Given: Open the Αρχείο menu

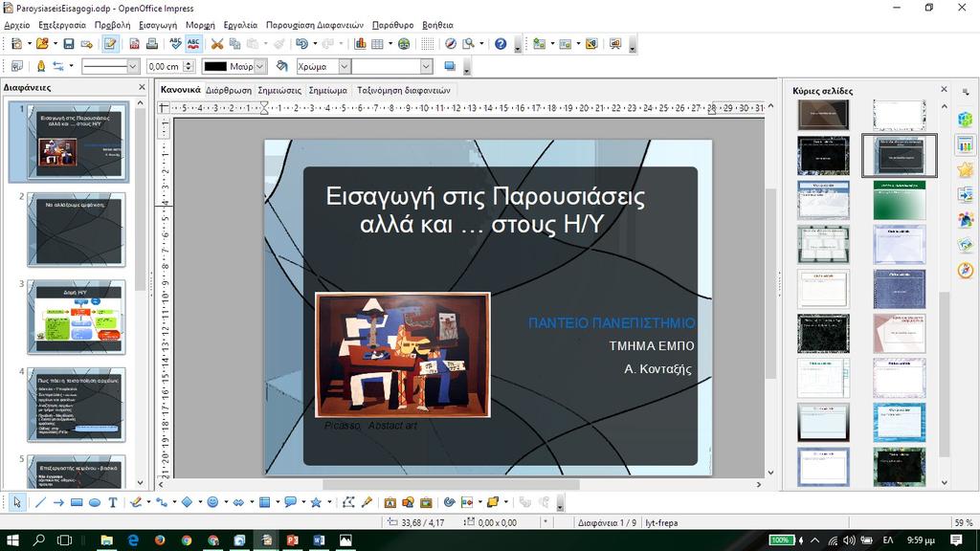Looking at the screenshot, I should (17, 25).
